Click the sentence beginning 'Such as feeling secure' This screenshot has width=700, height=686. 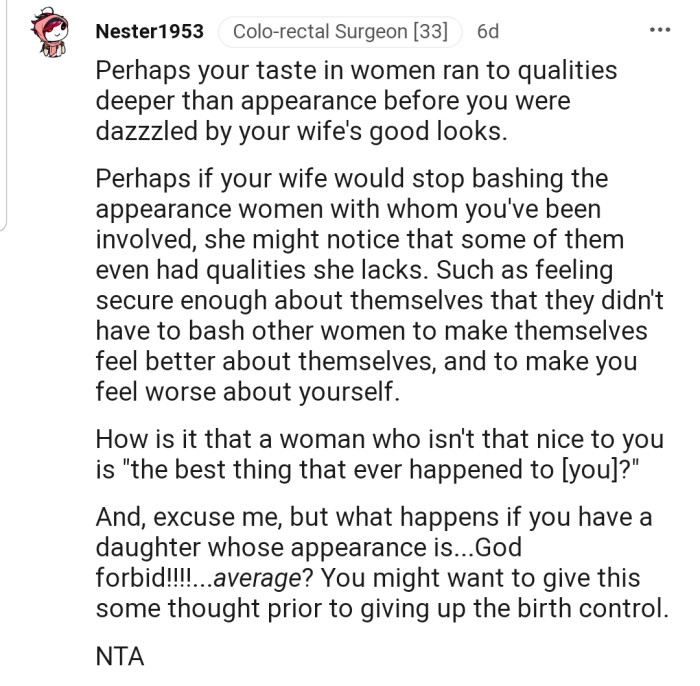click(x=379, y=331)
